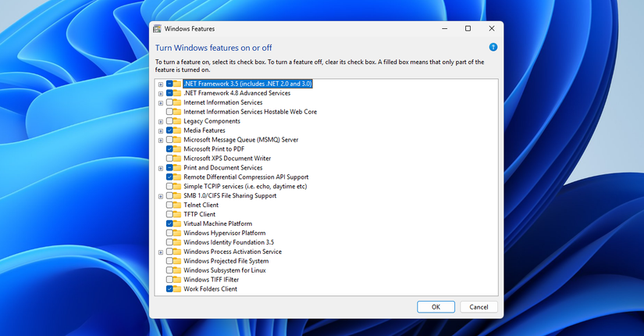Toggle Print and Document Services checkbox

click(169, 168)
